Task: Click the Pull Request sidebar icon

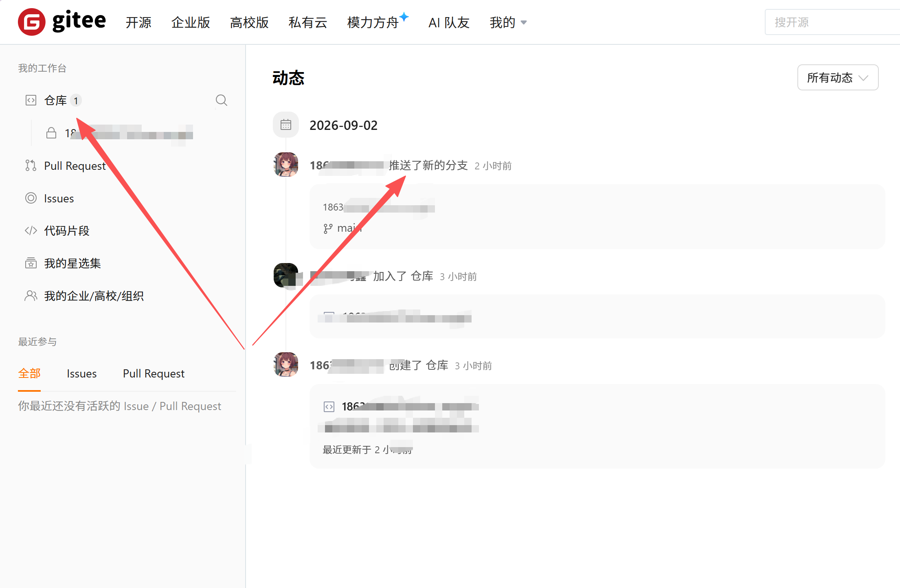Action: (x=31, y=165)
